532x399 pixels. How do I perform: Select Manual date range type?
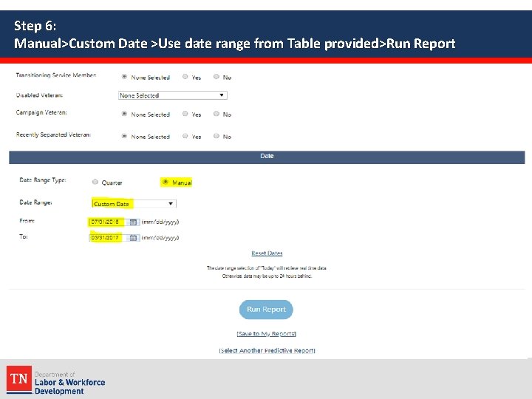(166, 182)
